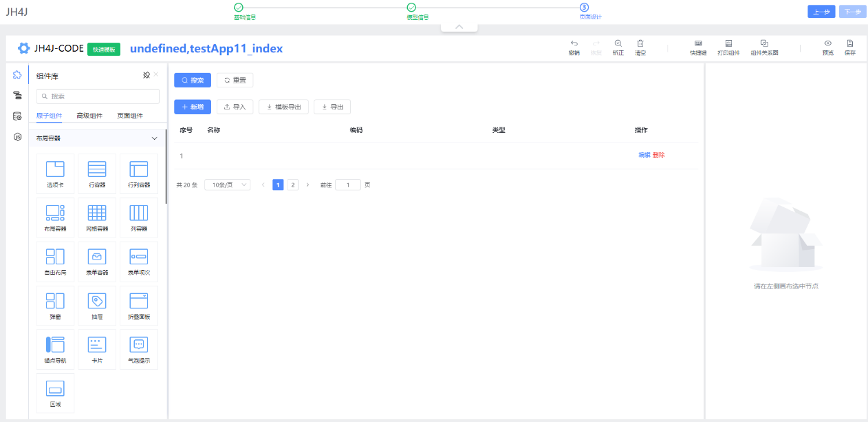The image size is (868, 422).
Task: Click the 清空 trash icon
Action: [x=640, y=43]
